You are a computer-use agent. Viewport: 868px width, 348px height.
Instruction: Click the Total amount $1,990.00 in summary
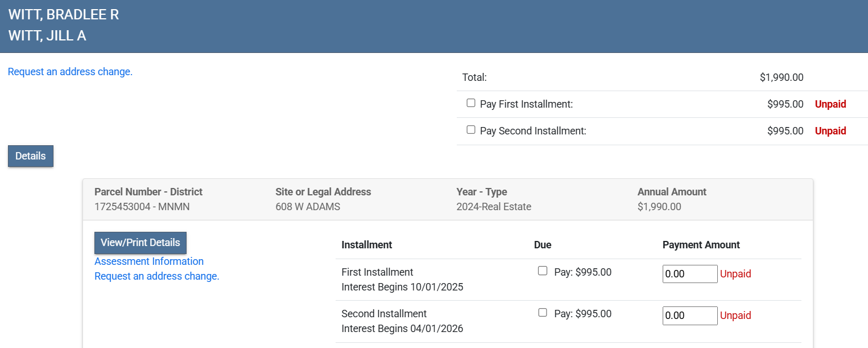[x=781, y=77]
